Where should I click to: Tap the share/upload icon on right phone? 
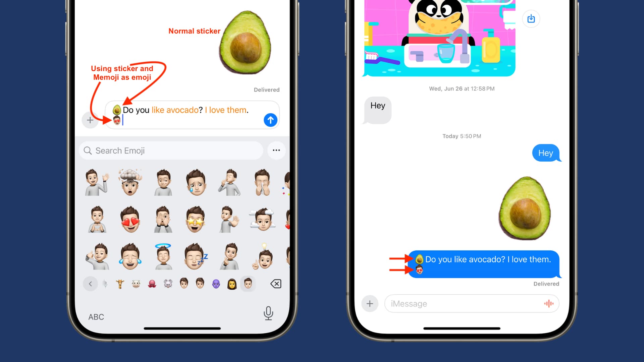click(531, 18)
